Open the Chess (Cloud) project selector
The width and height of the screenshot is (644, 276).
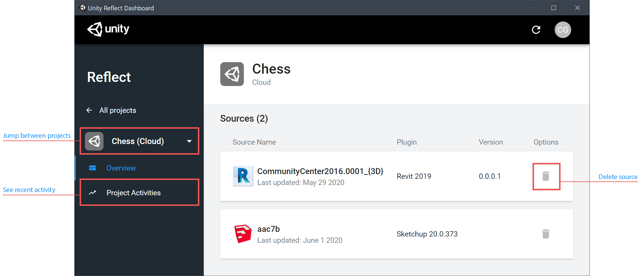[x=139, y=141]
